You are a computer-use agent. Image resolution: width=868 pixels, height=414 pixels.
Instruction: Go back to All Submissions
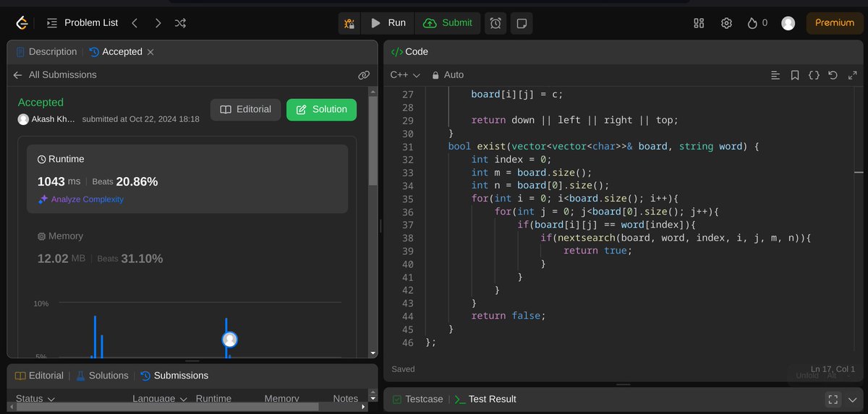coord(55,75)
